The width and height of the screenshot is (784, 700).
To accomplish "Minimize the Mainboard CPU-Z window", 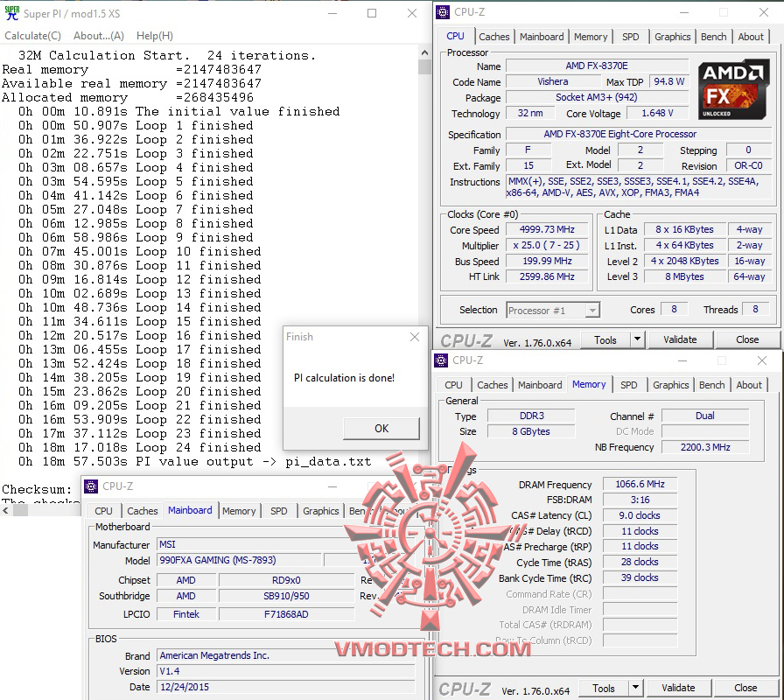I will 332,486.
